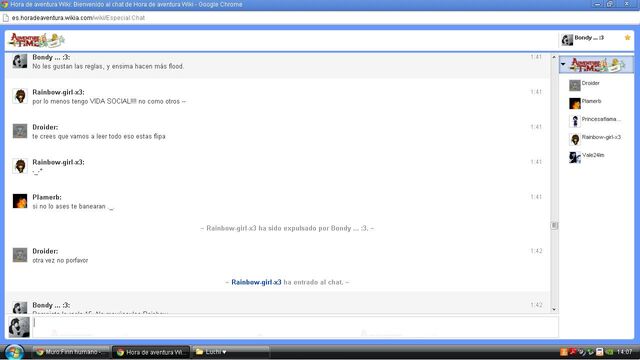This screenshot has height=360, width=640.
Task: Select Rainbow-girl-x3's avatar in the user list
Action: tap(575, 139)
